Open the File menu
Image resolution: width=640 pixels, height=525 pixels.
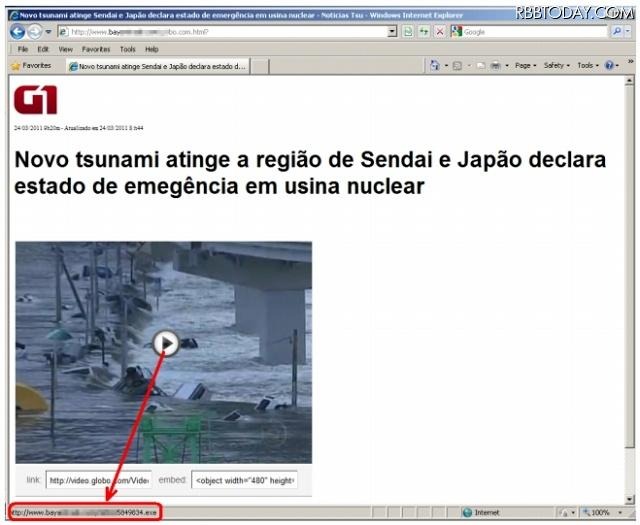(21, 48)
